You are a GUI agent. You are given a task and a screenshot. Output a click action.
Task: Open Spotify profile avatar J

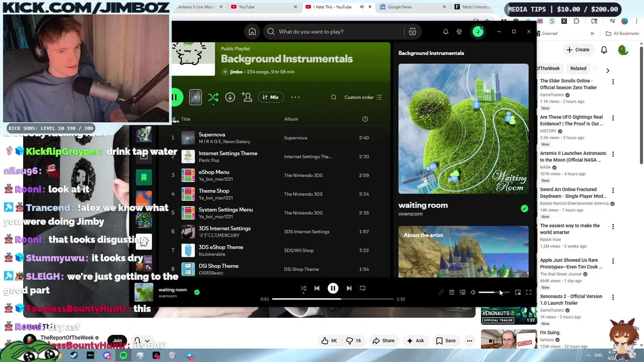click(478, 32)
